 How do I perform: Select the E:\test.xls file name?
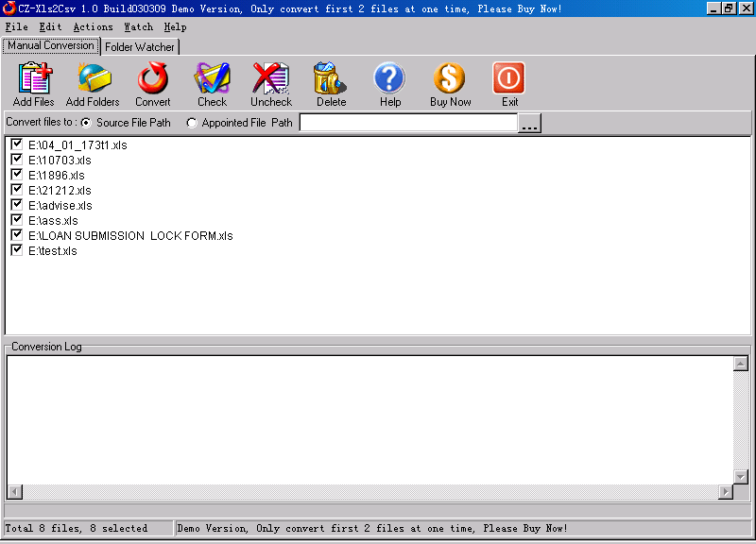(53, 251)
